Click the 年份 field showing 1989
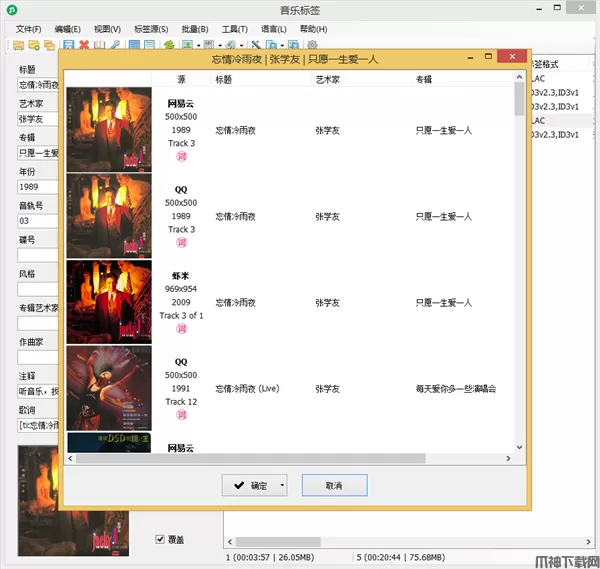This screenshot has height=569, width=600. click(38, 187)
